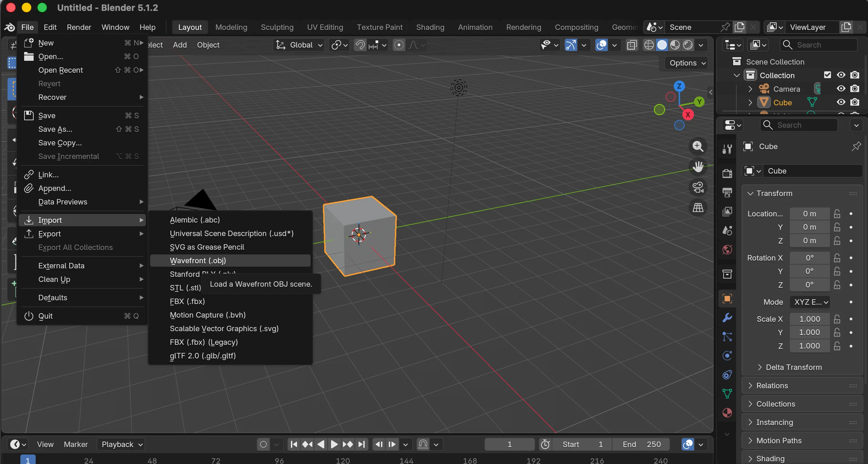Open the Scene properties tab icon
Screen dimensions: 868x464
727,231
